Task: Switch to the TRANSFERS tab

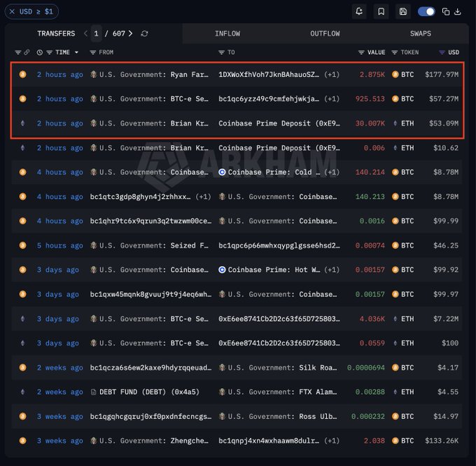Action: [56, 34]
